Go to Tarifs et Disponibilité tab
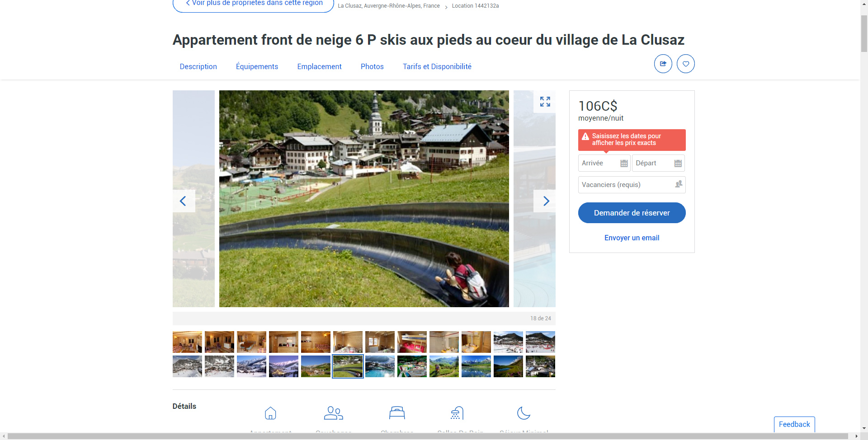The height and width of the screenshot is (440, 868). (x=437, y=66)
